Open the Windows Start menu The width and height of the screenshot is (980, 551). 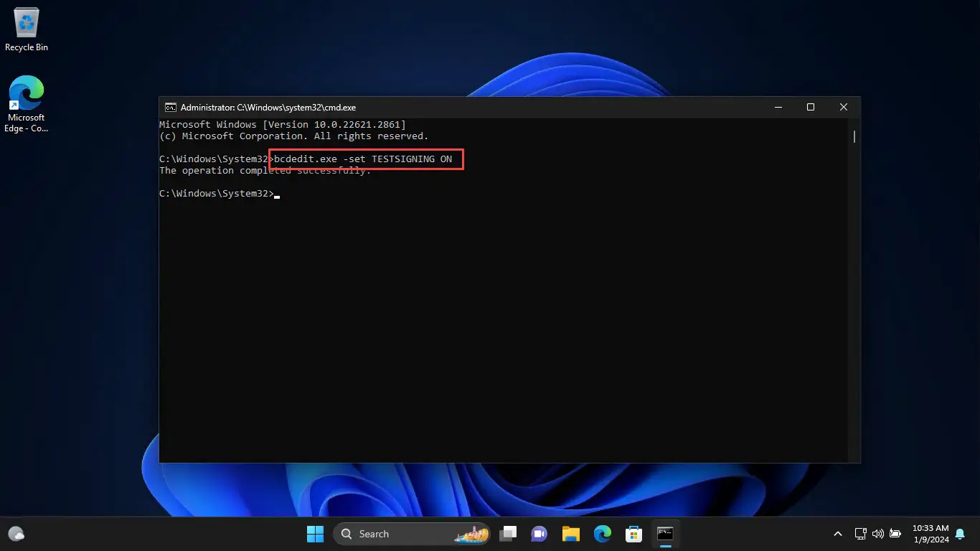coord(315,534)
